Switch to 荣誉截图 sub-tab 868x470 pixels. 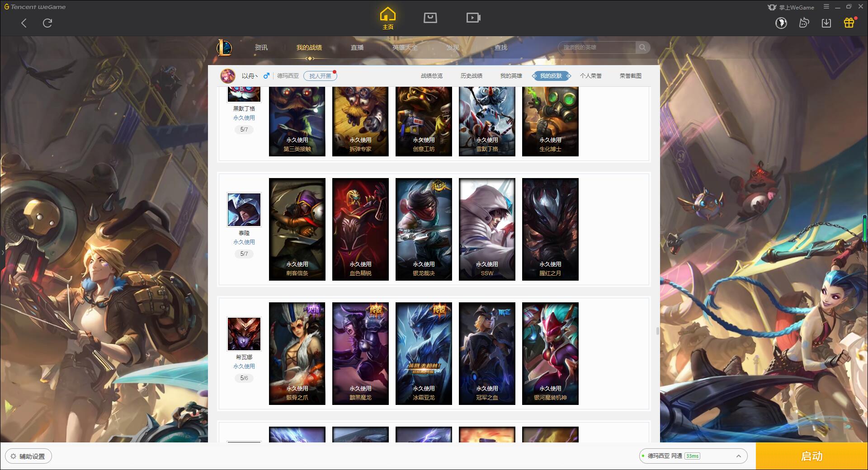tap(631, 76)
